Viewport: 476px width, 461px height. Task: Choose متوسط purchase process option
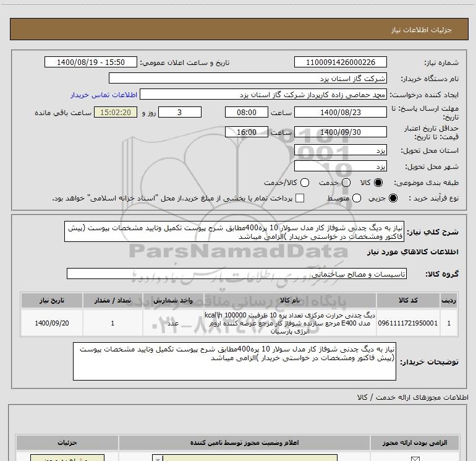click(x=357, y=198)
